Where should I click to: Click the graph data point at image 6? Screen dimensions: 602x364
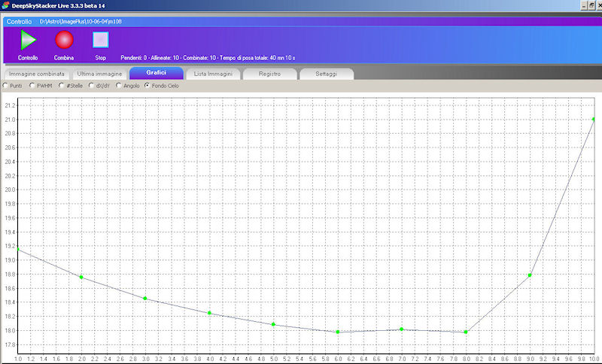pyautogui.click(x=338, y=332)
